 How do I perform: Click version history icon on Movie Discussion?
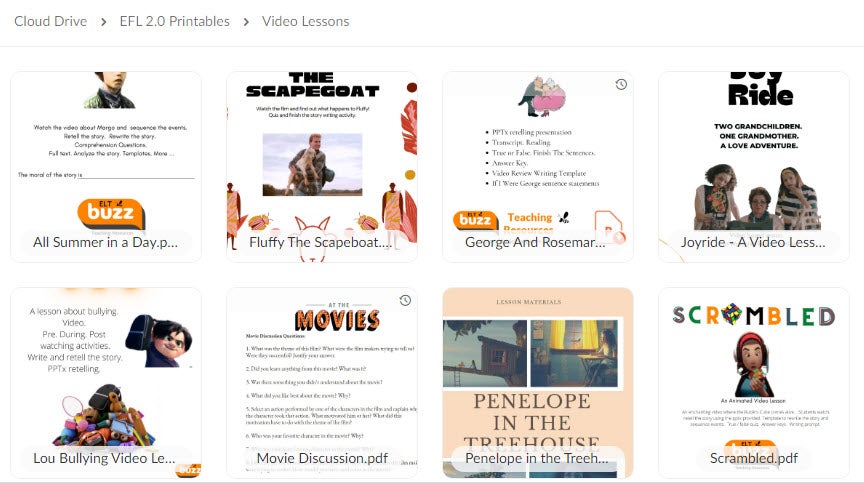[x=405, y=300]
